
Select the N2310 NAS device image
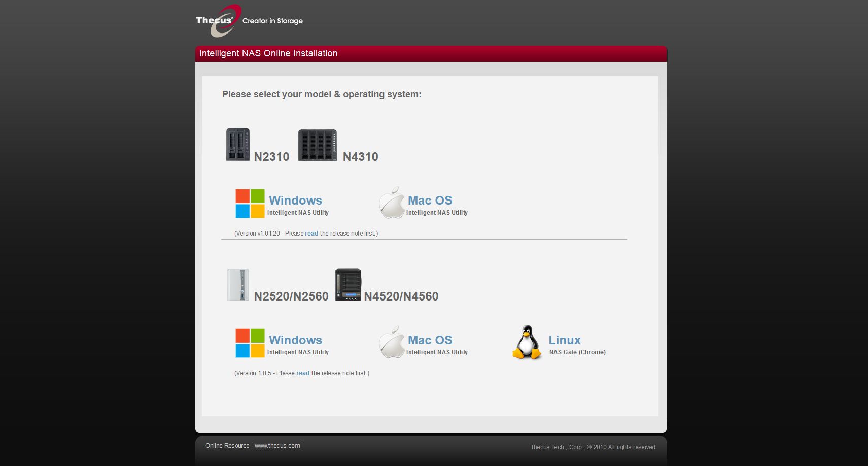pos(238,145)
